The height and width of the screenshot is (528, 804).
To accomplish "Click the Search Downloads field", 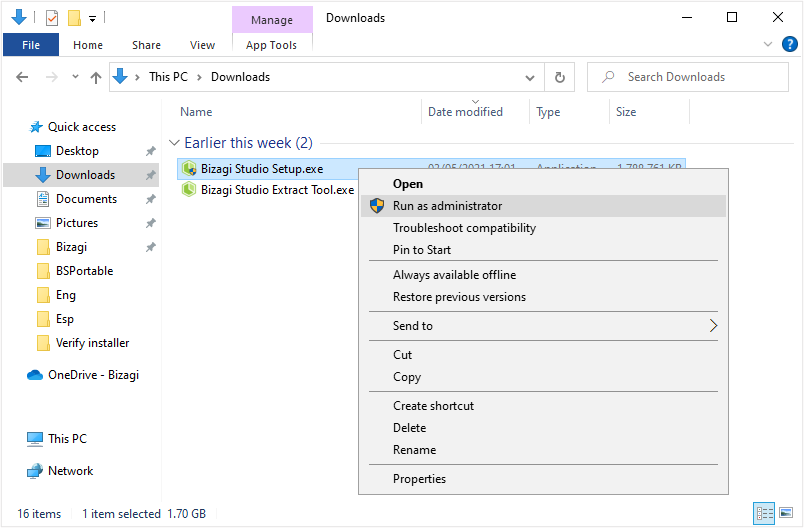I will click(688, 77).
